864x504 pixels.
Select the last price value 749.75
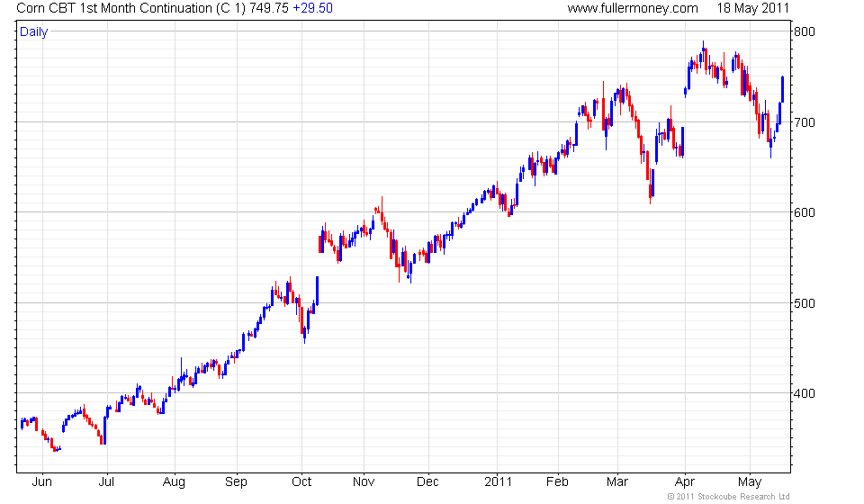pos(268,8)
